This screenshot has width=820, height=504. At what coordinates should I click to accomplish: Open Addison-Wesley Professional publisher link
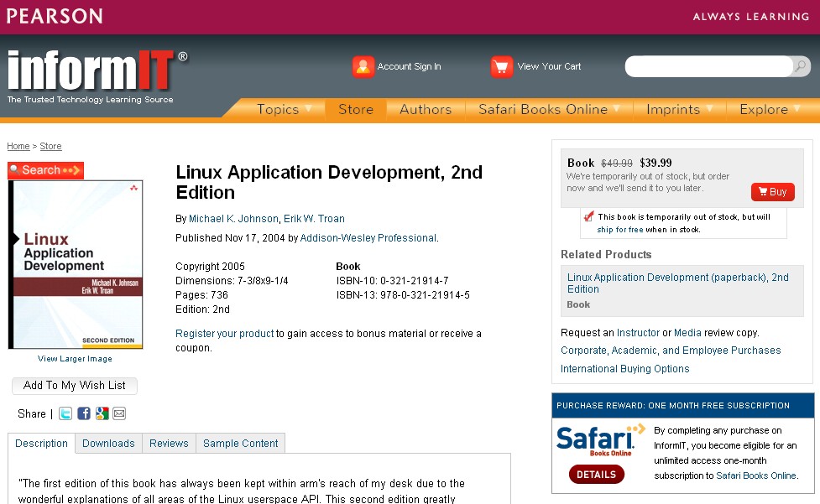(368, 238)
